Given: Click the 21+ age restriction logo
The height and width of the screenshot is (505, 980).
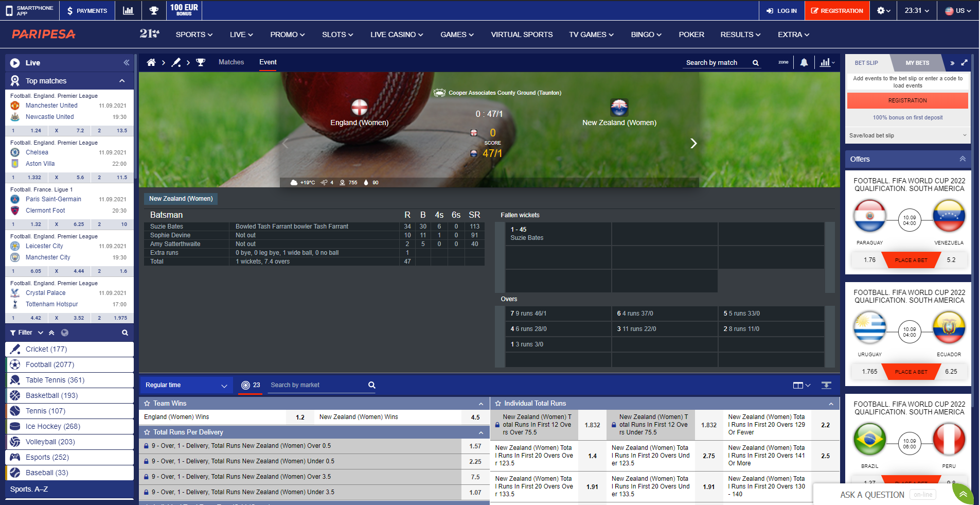Looking at the screenshot, I should tap(149, 34).
